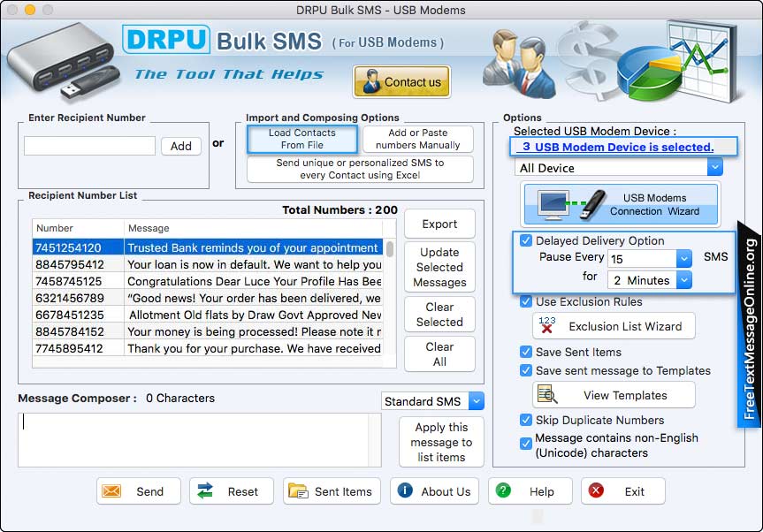
Task: Click the Export button
Action: (x=439, y=224)
